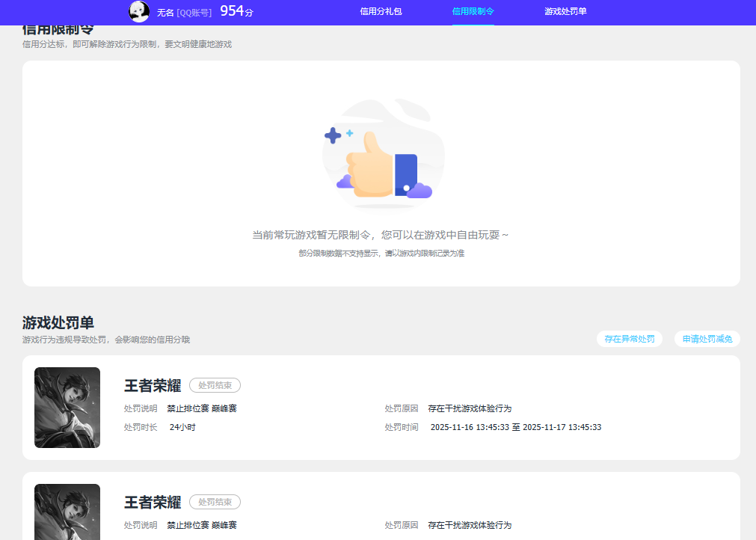Click the subtitle 信用分达标，即可解除游戏行为限制

point(127,44)
